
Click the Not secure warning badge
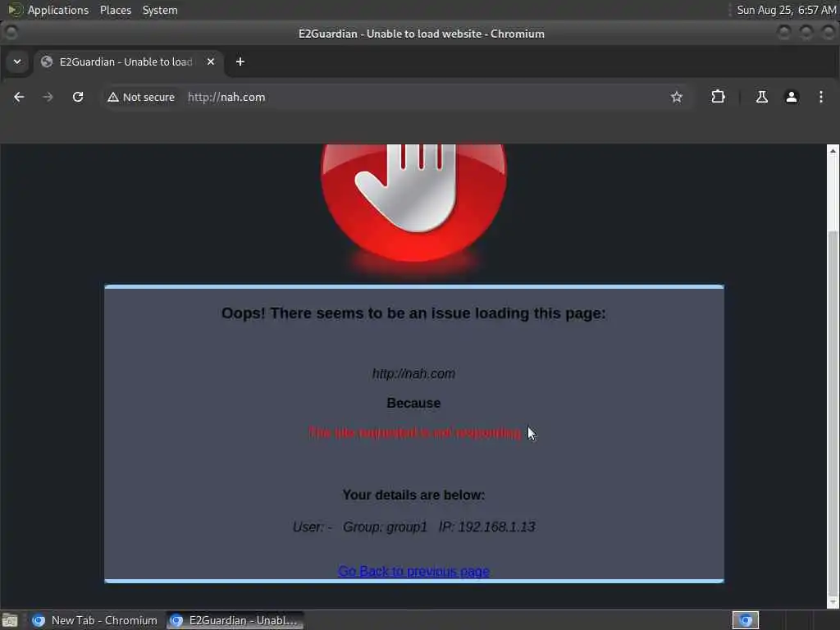tap(141, 97)
